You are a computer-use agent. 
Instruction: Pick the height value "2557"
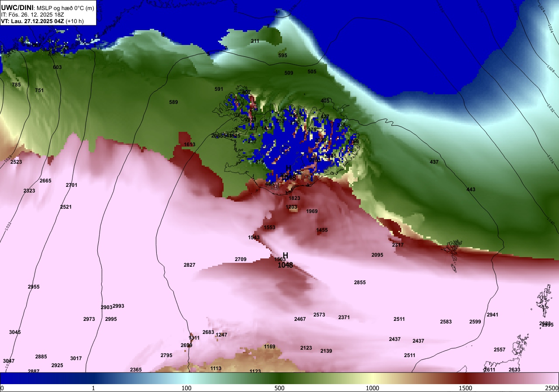coord(500,350)
